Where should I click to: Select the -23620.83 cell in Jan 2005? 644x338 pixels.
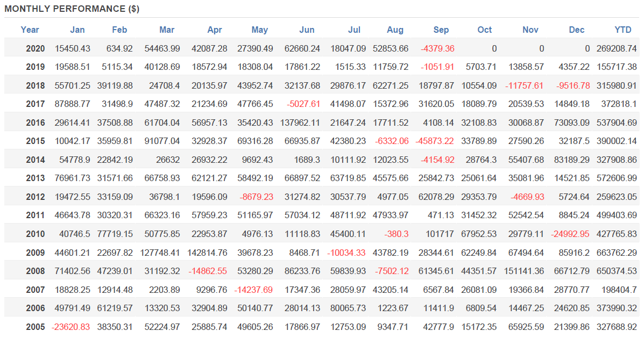pos(70,327)
